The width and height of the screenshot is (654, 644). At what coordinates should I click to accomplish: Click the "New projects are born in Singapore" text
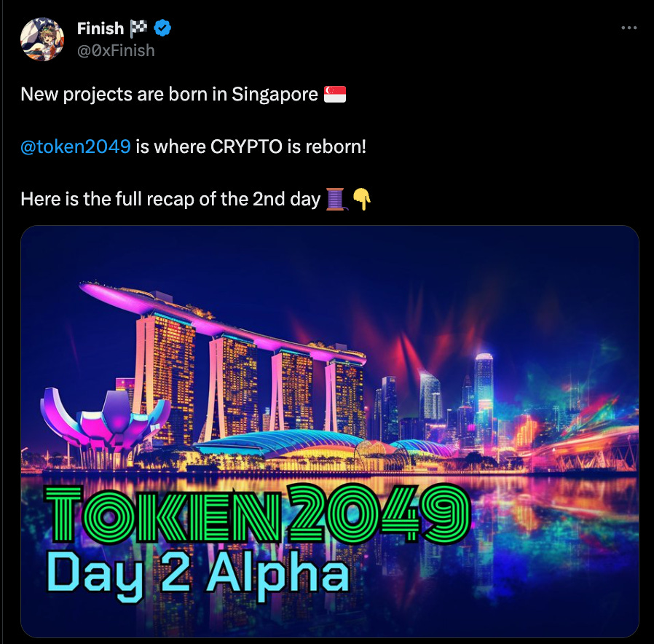click(170, 94)
